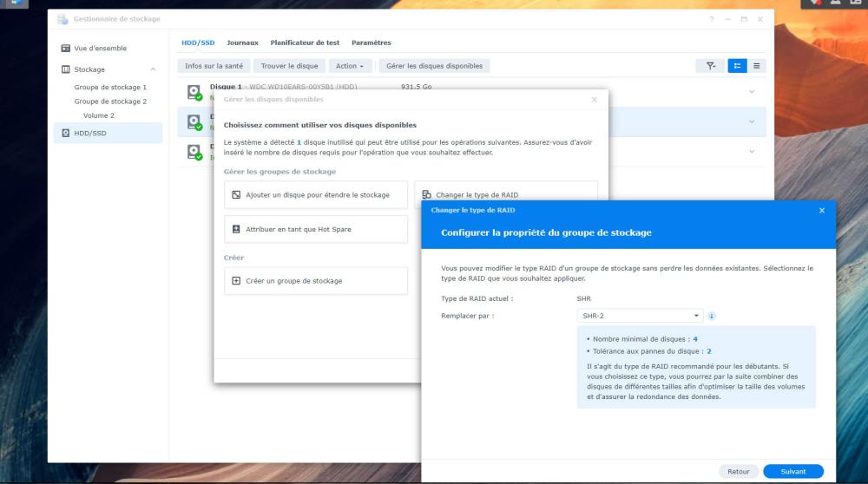Select Groupe de stockage 1 in sidebar

(110, 88)
